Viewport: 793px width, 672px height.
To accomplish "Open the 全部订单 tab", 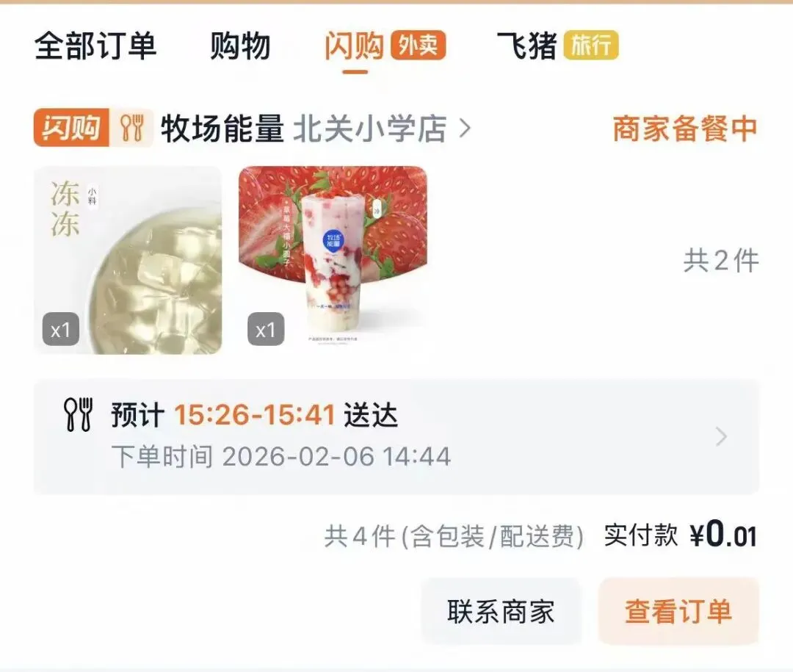I will coord(95,46).
